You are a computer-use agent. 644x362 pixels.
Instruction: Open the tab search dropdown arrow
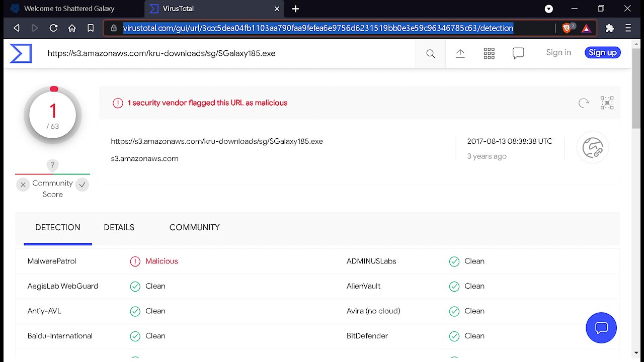(x=549, y=9)
